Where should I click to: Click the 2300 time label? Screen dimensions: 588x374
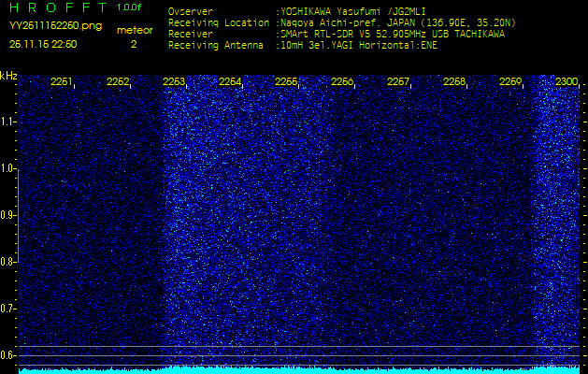click(566, 81)
